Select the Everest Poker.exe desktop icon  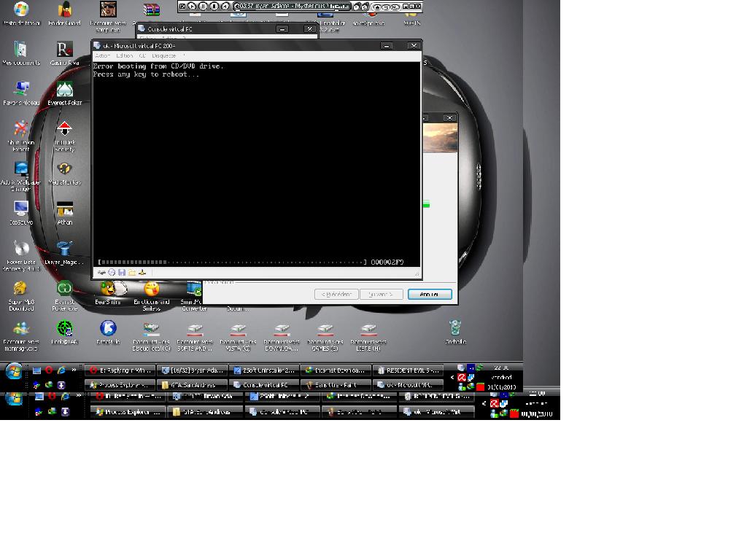pyautogui.click(x=64, y=296)
